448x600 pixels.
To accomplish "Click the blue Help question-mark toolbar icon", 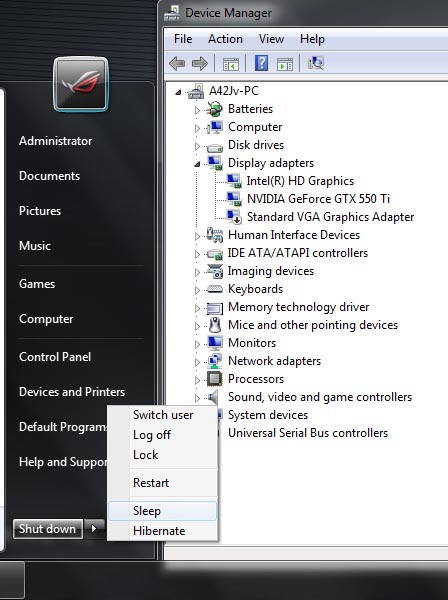I will point(261,63).
